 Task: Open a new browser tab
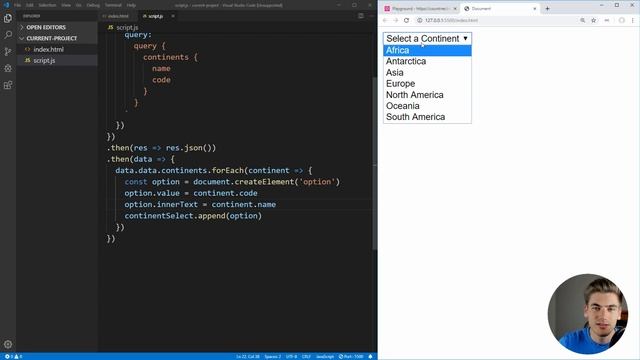point(547,8)
